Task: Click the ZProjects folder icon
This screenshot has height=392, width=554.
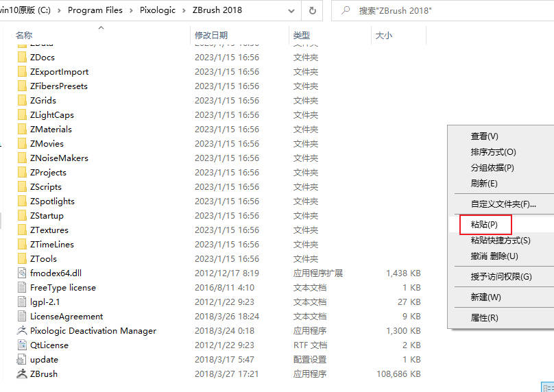Action: coord(22,172)
